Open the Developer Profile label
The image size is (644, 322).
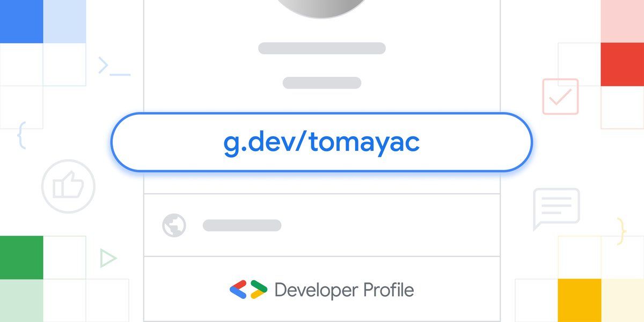click(x=344, y=290)
